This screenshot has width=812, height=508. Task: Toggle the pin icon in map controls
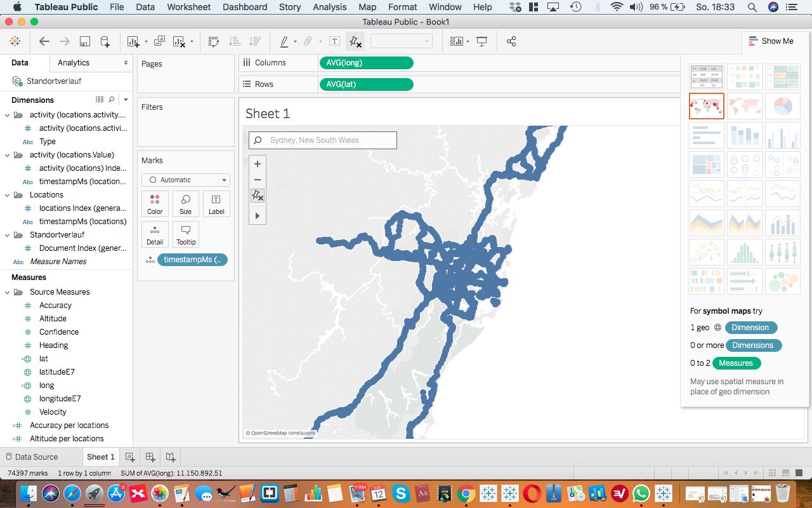257,196
